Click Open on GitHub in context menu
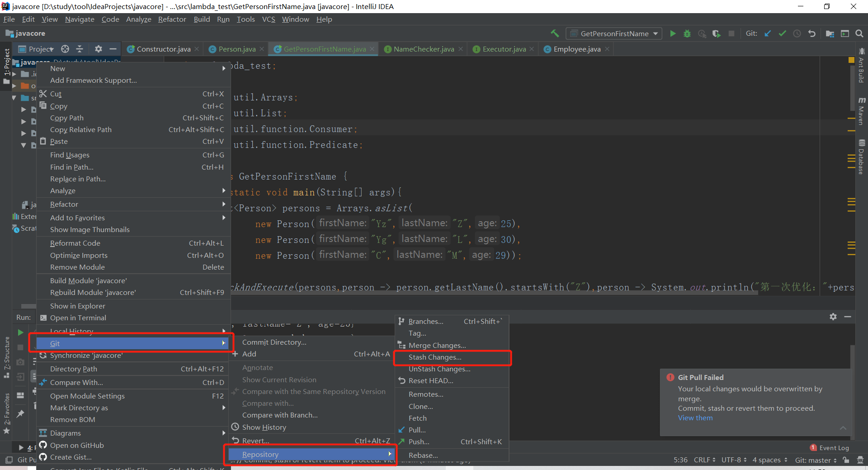 (133, 445)
